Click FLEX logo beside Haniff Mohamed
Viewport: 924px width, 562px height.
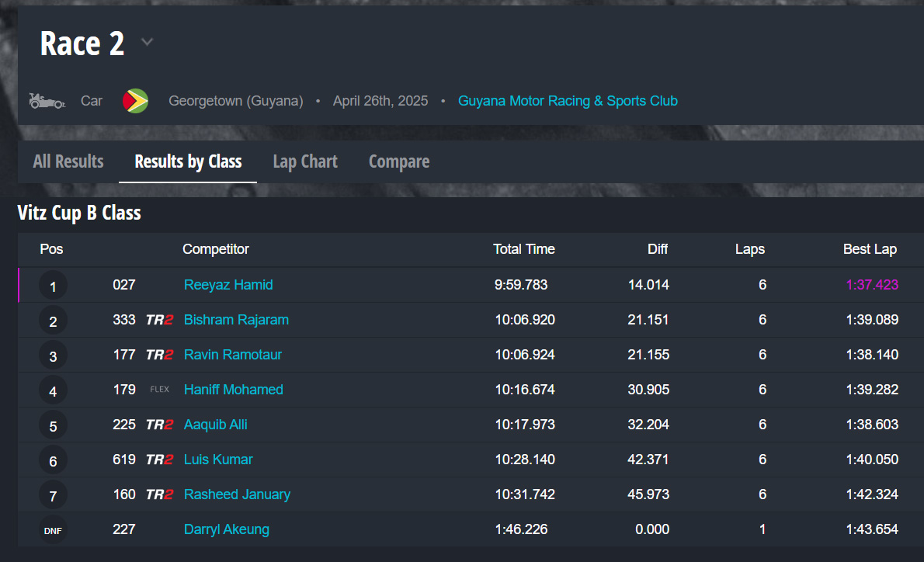click(x=159, y=390)
